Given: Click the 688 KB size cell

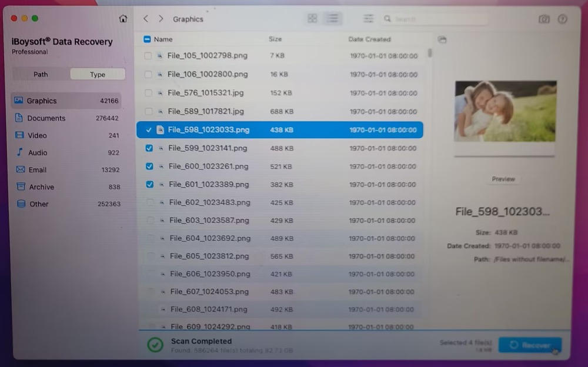Looking at the screenshot, I should pyautogui.click(x=282, y=111).
